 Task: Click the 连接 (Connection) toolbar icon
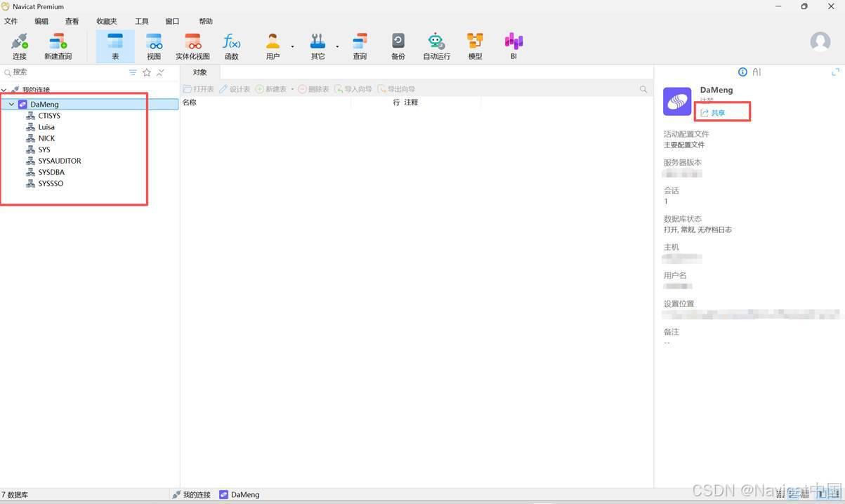click(19, 46)
